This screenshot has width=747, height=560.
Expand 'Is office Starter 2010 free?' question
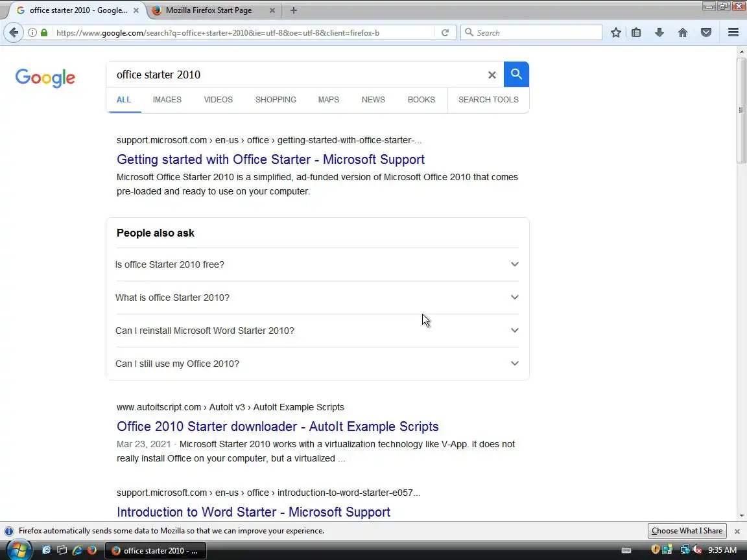click(x=317, y=264)
